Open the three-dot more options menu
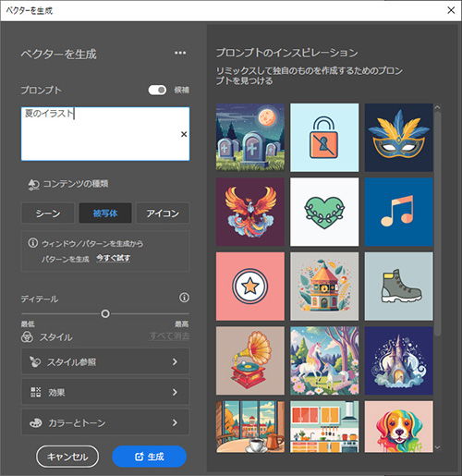This screenshot has height=476, width=462. point(180,53)
